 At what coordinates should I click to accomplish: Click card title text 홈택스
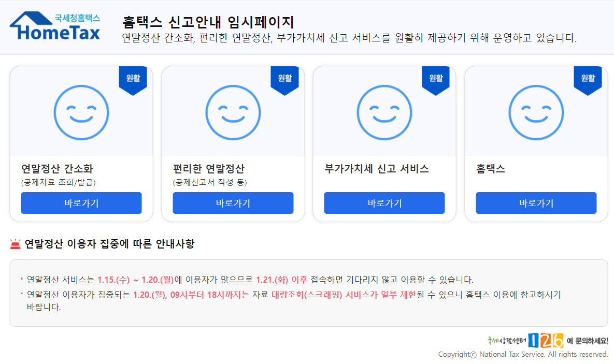[491, 169]
